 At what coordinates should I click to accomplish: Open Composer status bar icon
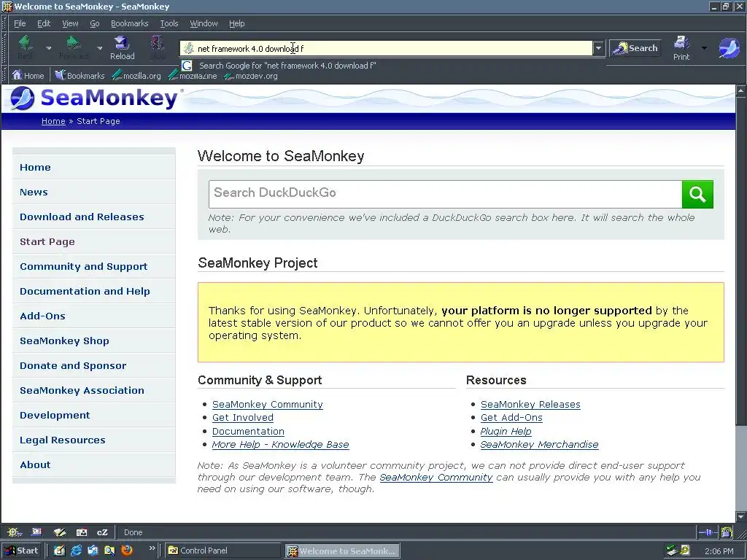(x=60, y=532)
